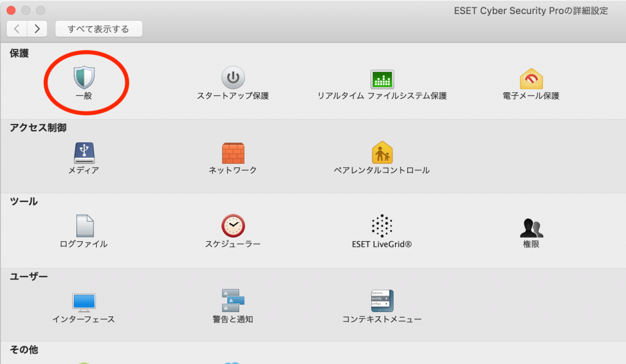
Task: Open ネットワーク firewall brick icon
Action: coord(233,153)
